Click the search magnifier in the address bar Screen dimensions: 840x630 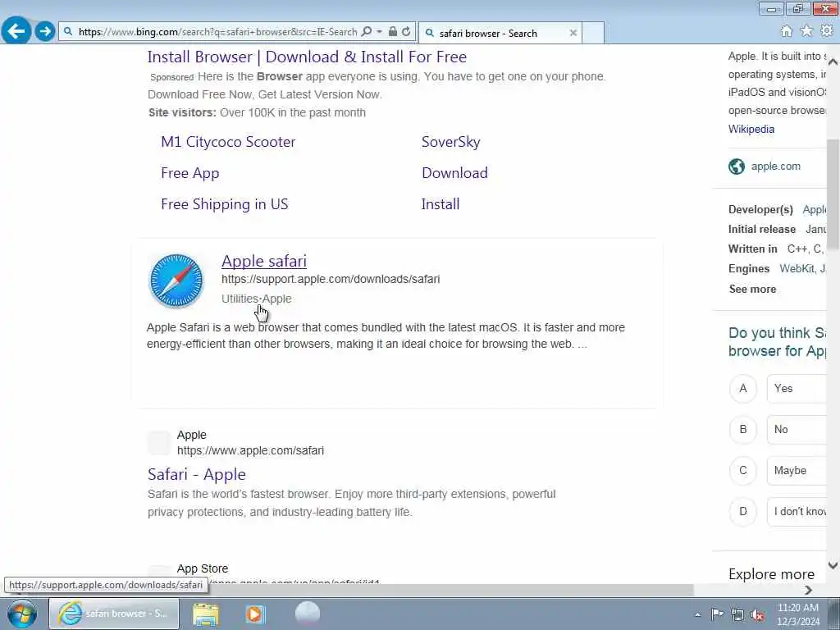point(367,32)
